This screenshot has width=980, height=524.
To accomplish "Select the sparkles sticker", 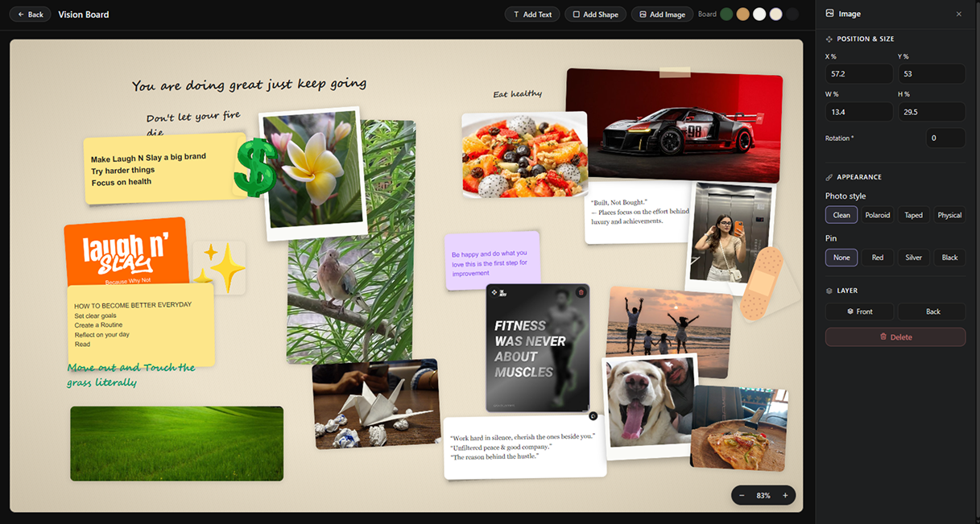I will tap(218, 267).
